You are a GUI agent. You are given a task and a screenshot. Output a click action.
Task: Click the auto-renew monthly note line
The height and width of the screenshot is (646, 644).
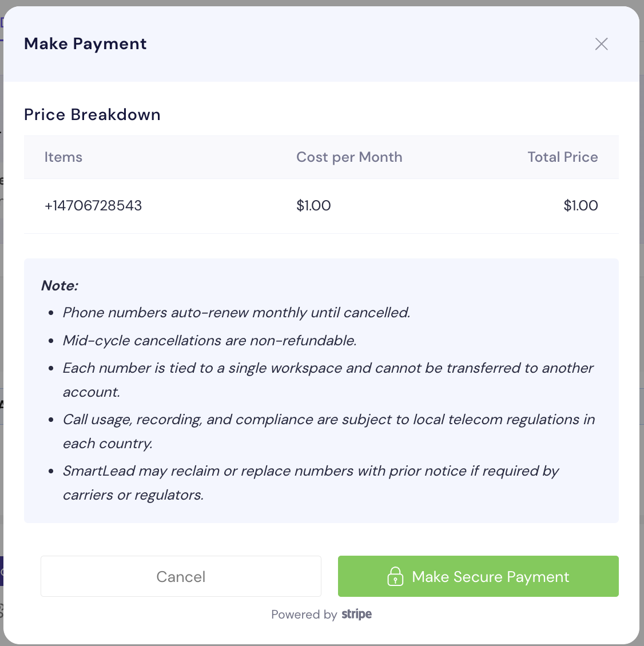[x=236, y=313]
